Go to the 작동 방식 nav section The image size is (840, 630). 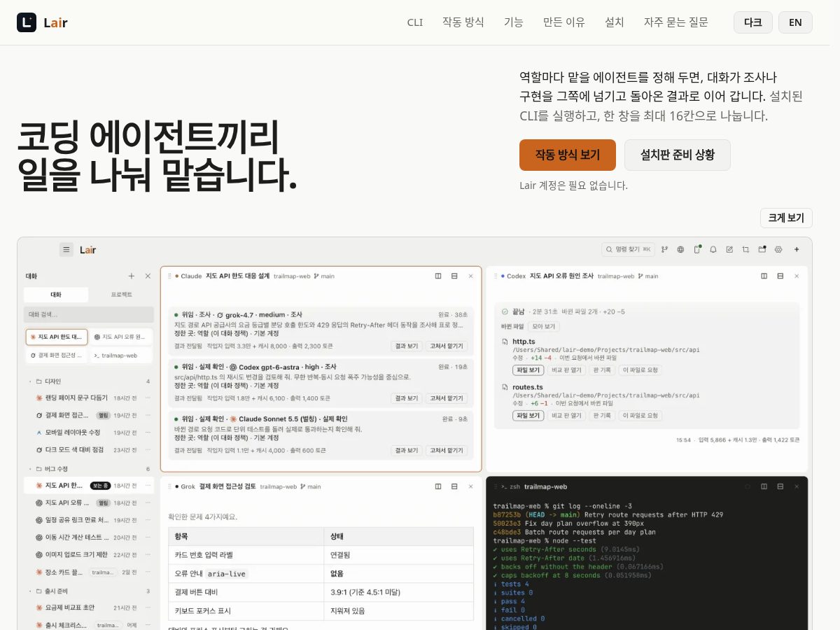click(463, 22)
